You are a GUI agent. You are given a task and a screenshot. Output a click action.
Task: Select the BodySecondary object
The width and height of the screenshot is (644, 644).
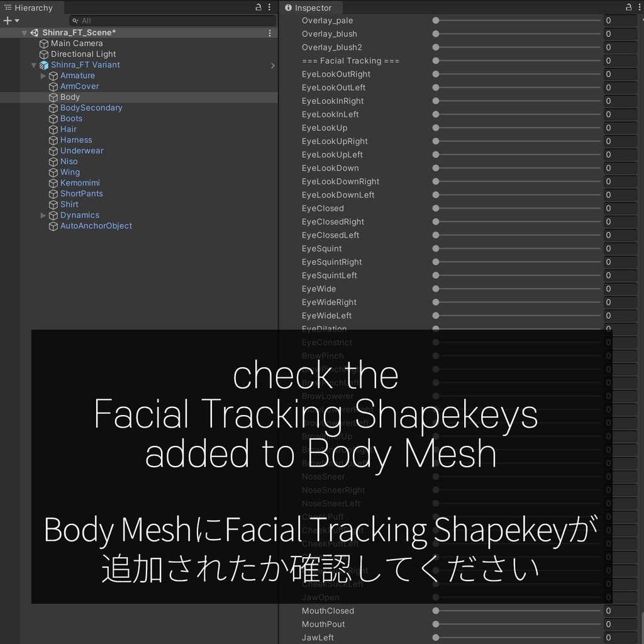tap(91, 108)
